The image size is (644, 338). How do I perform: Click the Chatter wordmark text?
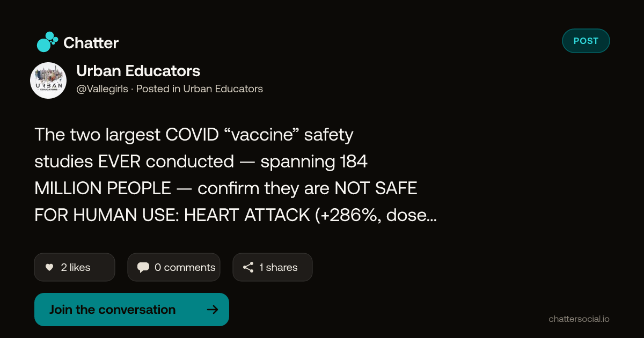(x=91, y=43)
